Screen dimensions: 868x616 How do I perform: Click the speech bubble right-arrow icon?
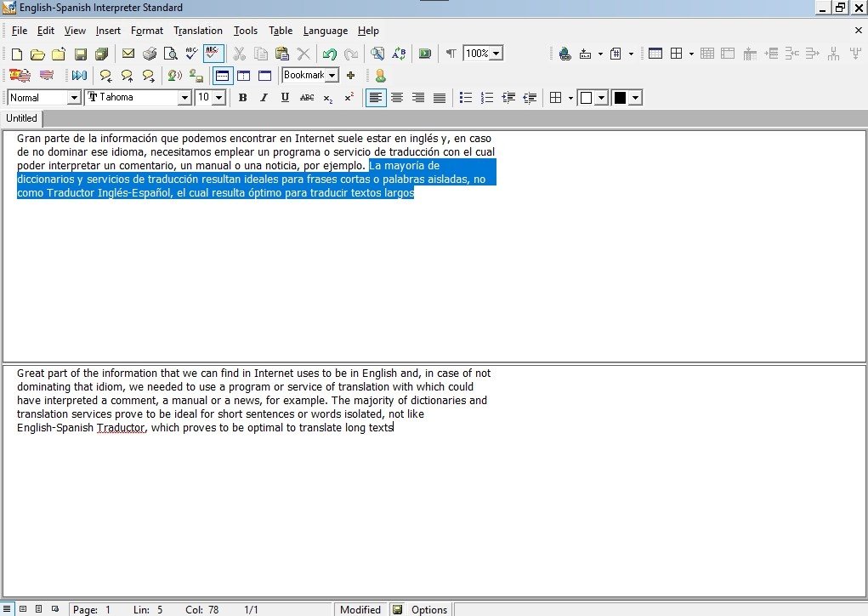pyautogui.click(x=148, y=76)
